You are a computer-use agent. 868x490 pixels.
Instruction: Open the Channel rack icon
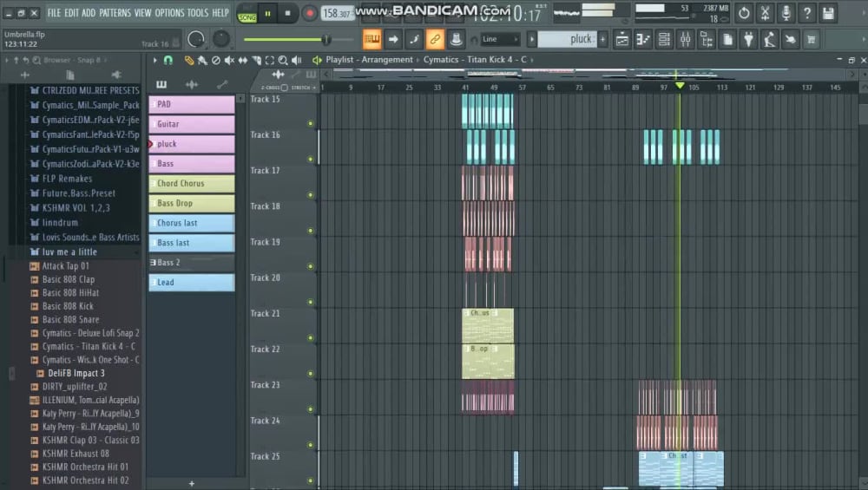[664, 39]
